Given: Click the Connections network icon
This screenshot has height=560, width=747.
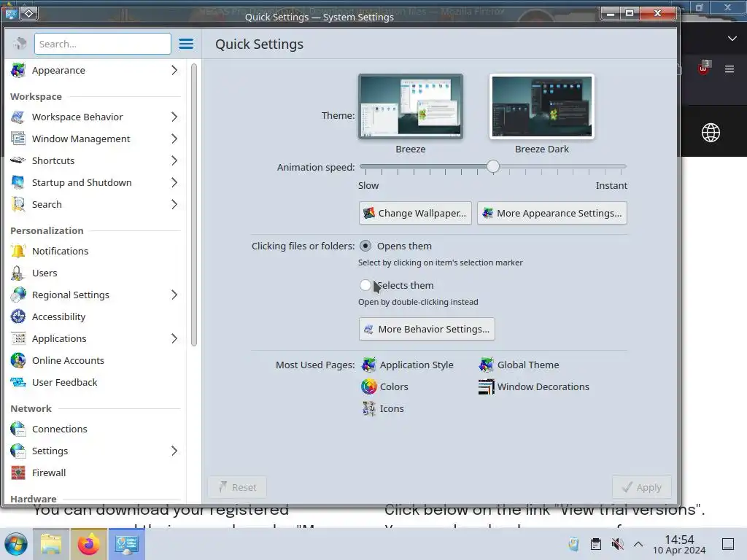Looking at the screenshot, I should coord(18,429).
